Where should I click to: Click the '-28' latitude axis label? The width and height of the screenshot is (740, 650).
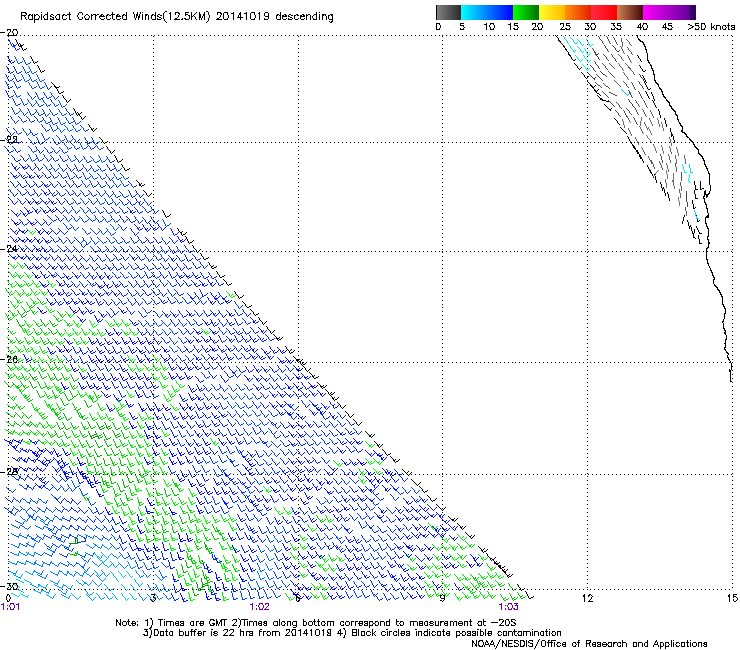pos(10,471)
